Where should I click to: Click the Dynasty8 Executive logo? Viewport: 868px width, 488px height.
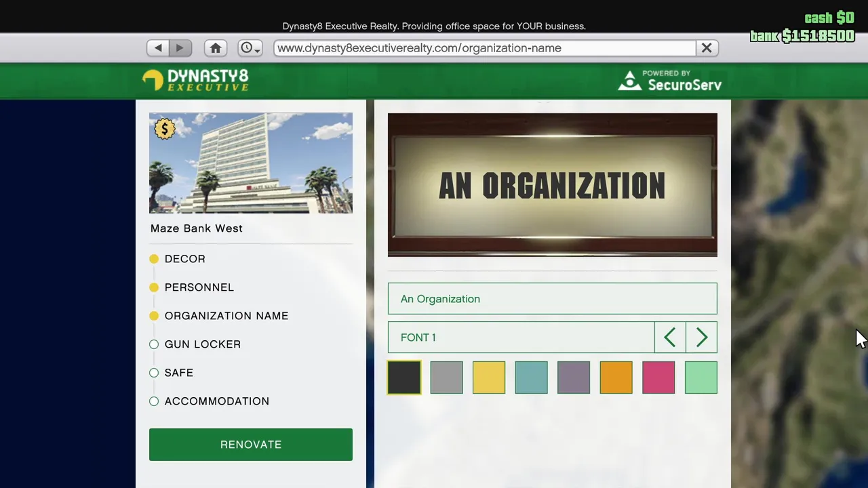(195, 80)
